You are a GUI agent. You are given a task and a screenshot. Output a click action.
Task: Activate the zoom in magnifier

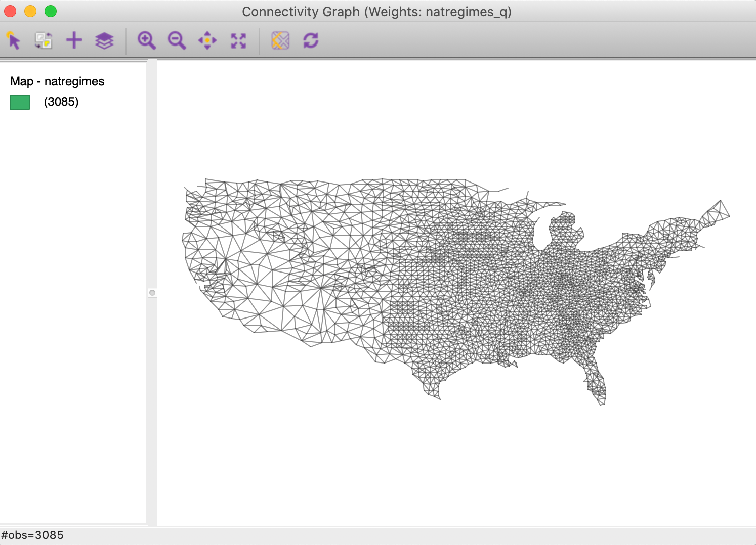pos(146,40)
